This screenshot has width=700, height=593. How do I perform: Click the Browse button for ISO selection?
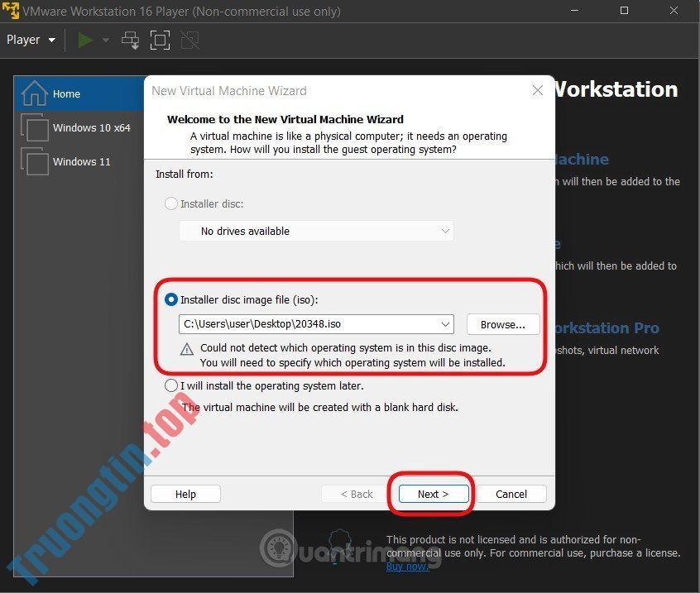click(502, 323)
